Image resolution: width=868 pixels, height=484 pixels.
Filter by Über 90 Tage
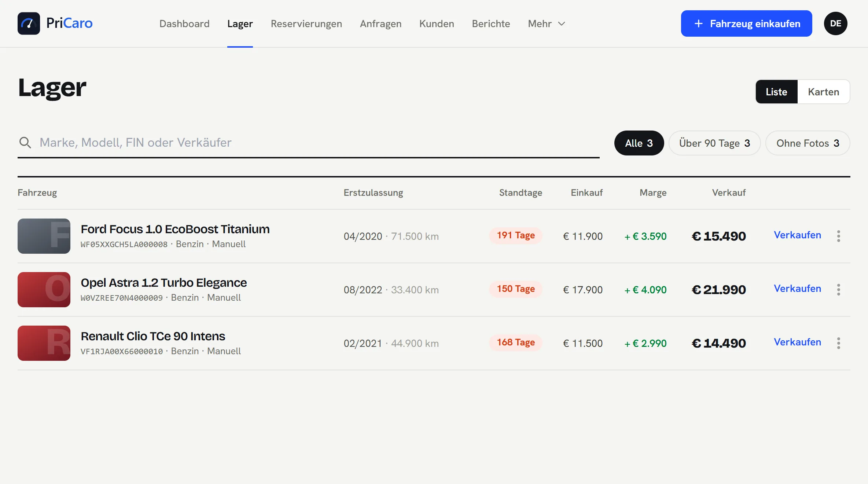pyautogui.click(x=714, y=143)
